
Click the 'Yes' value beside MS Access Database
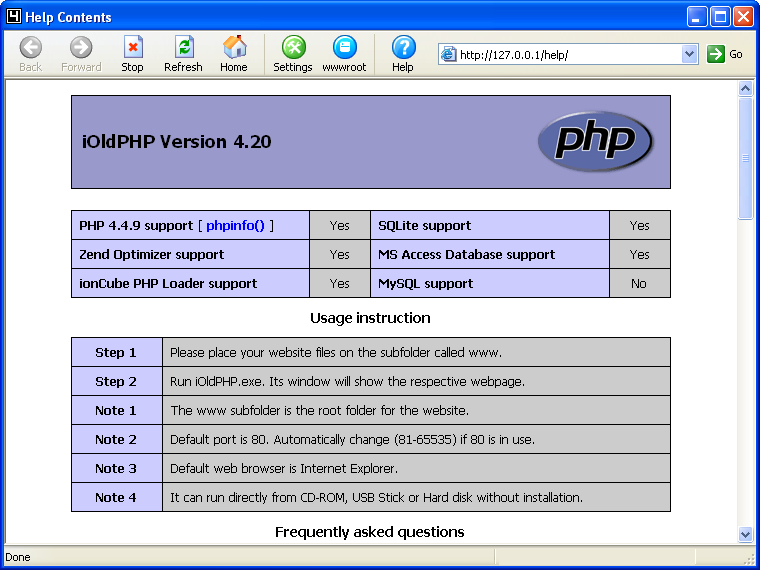639,254
